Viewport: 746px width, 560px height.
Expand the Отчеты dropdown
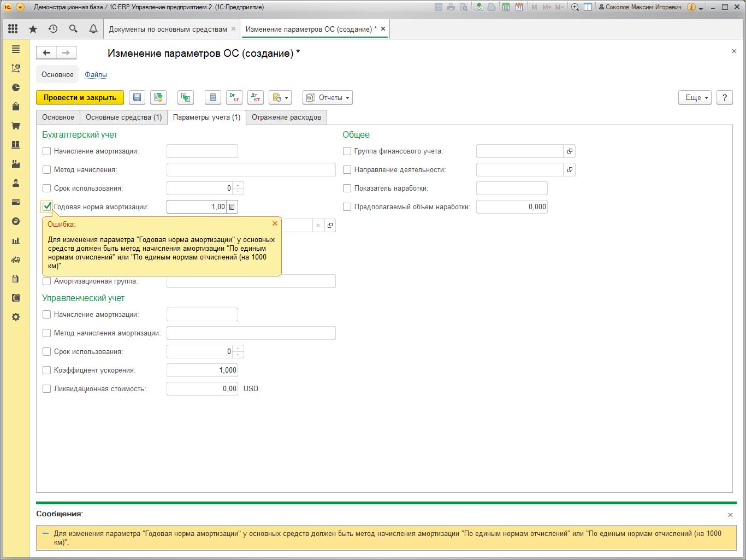tap(328, 97)
